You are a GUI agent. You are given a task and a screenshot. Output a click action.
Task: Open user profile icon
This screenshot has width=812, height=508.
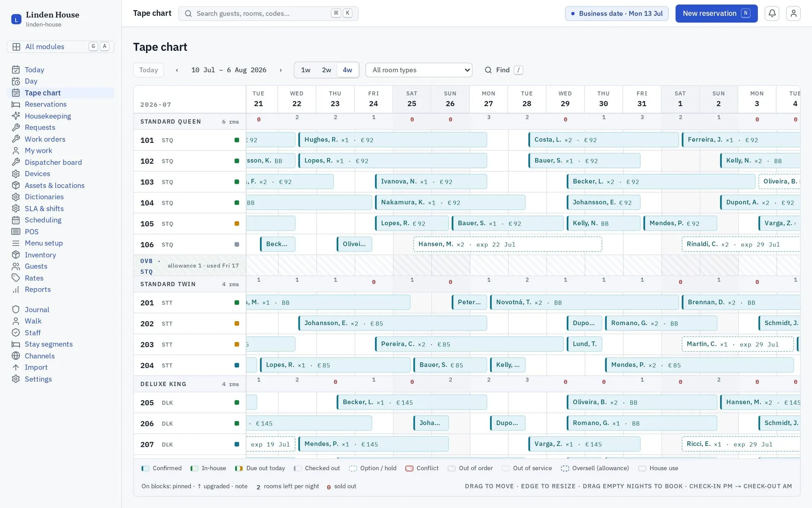coord(793,13)
